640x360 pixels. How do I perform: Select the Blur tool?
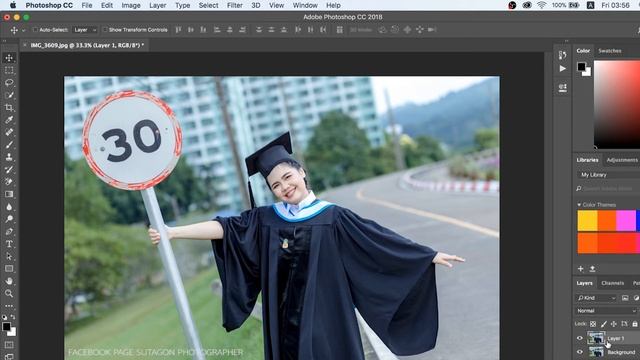[x=9, y=207]
